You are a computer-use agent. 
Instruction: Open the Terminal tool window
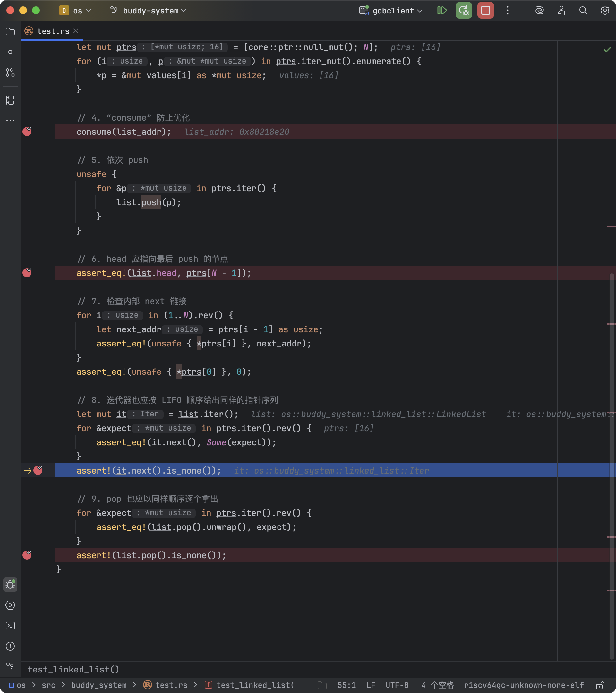click(x=10, y=626)
